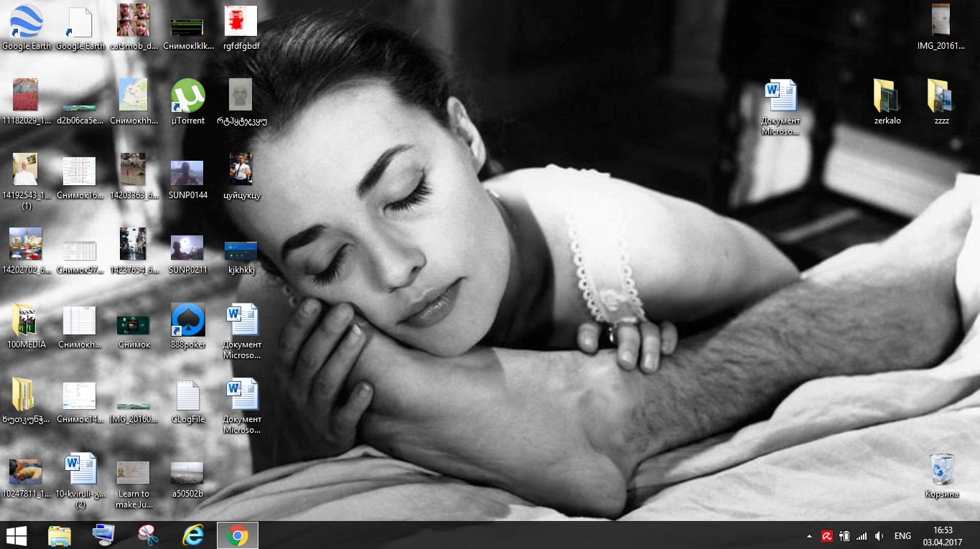The width and height of the screenshot is (980, 549).
Task: Open File Explorer from the taskbar
Action: point(59,535)
